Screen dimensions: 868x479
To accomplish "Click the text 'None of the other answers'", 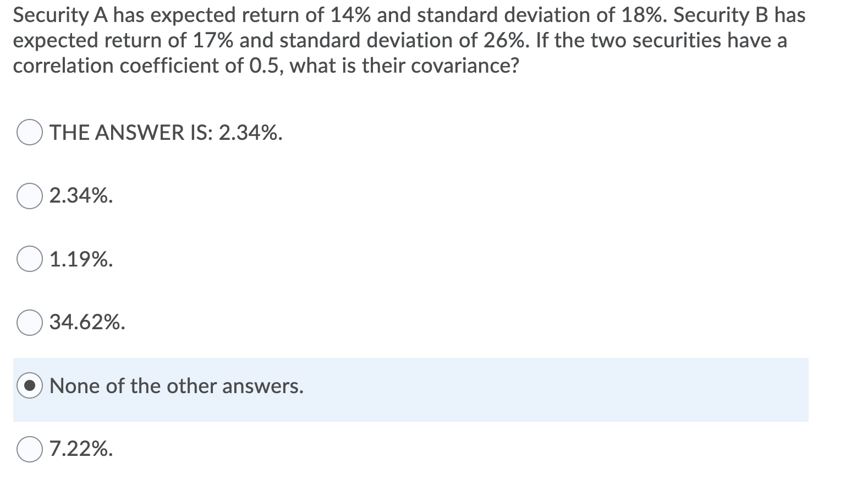I will pos(176,386).
